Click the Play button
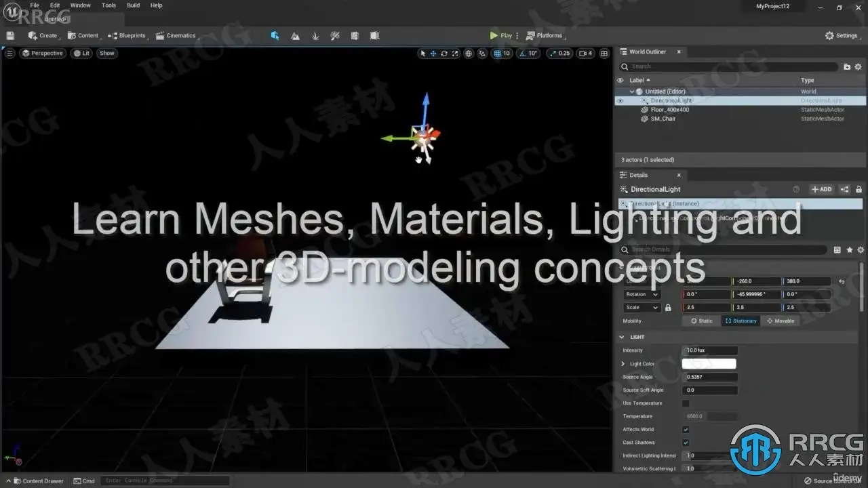The image size is (868, 488). click(x=501, y=35)
